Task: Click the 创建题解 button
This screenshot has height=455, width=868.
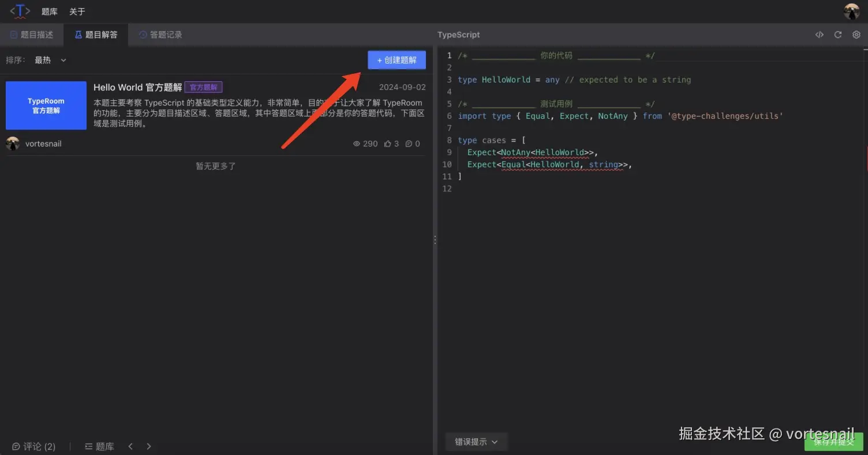Action: pyautogui.click(x=396, y=60)
